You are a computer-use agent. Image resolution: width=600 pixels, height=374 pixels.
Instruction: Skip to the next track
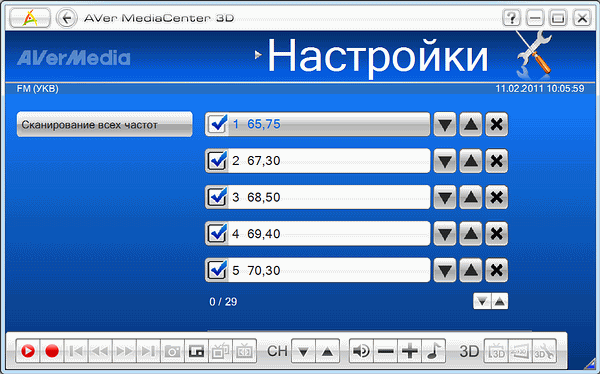point(148,351)
